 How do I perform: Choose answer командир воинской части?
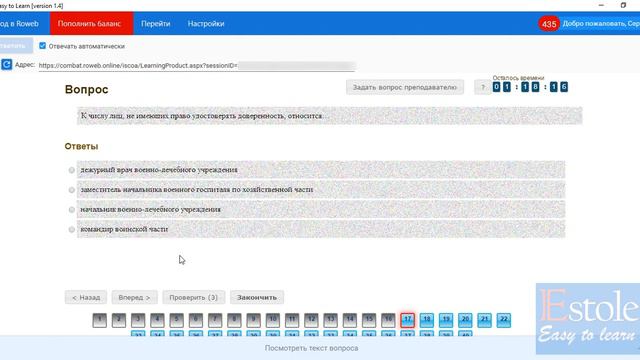pos(71,229)
